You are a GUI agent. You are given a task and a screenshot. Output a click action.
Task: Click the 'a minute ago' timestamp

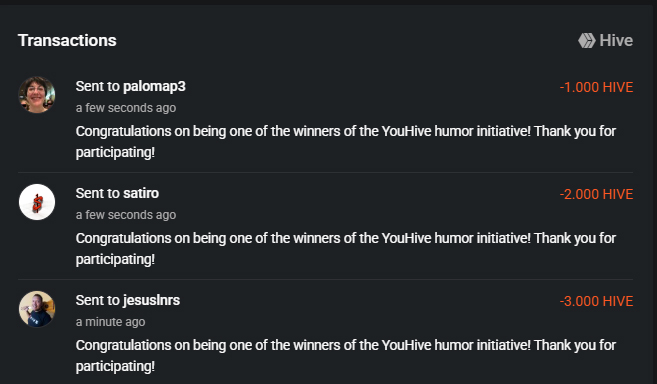click(111, 322)
